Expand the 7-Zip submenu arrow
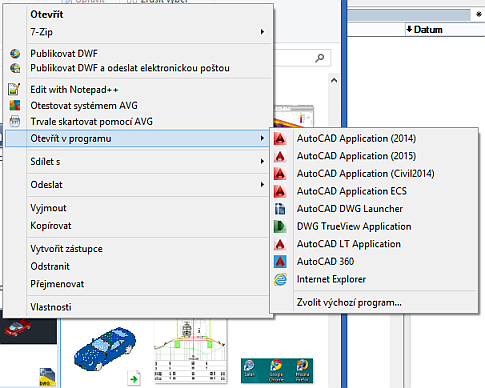The width and height of the screenshot is (485, 388). click(x=262, y=32)
